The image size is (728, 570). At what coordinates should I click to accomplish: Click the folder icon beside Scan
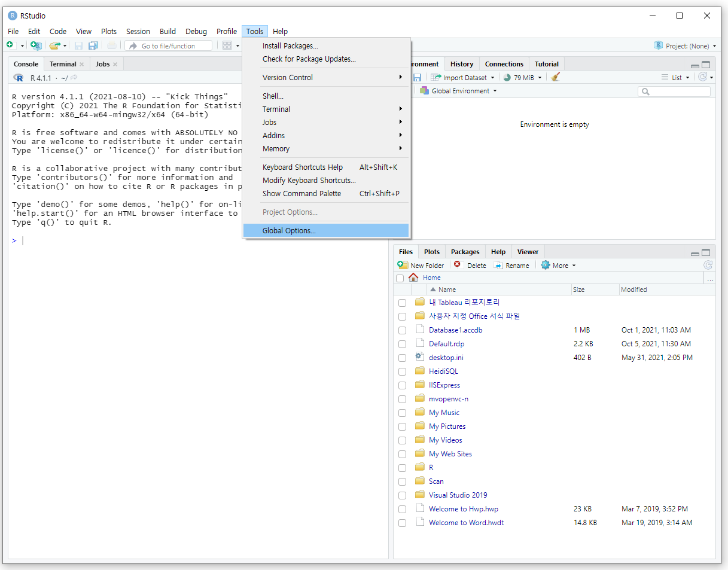pyautogui.click(x=419, y=481)
